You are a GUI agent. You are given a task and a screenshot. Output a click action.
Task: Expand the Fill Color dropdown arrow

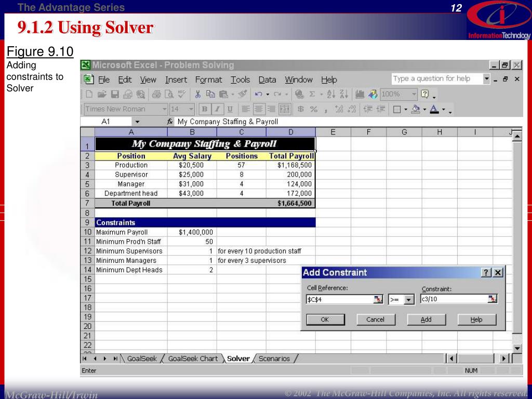point(424,110)
